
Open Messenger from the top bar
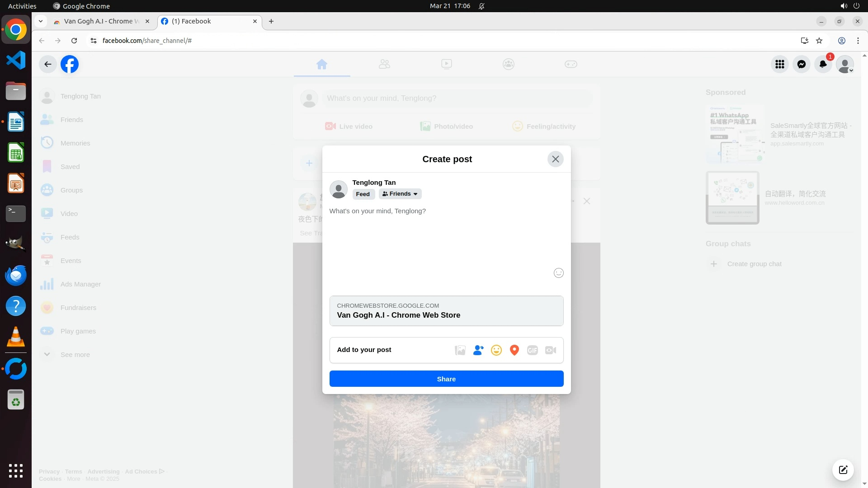[x=801, y=64]
